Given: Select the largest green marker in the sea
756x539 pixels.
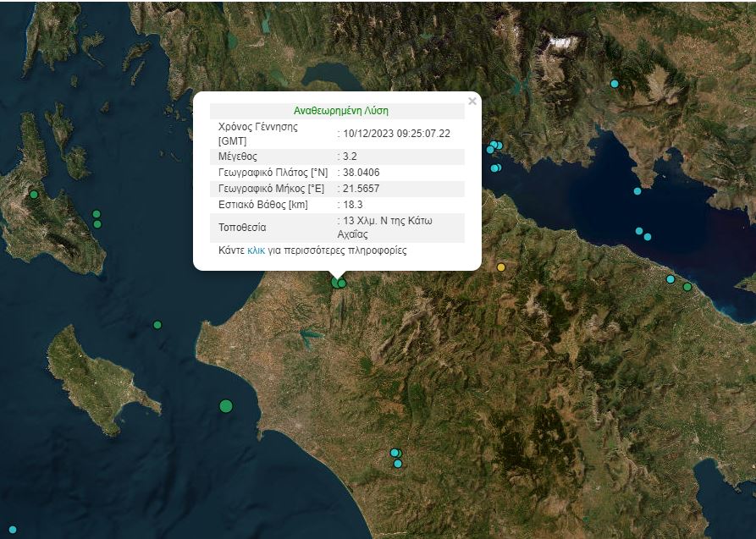Looking at the screenshot, I should 226,406.
